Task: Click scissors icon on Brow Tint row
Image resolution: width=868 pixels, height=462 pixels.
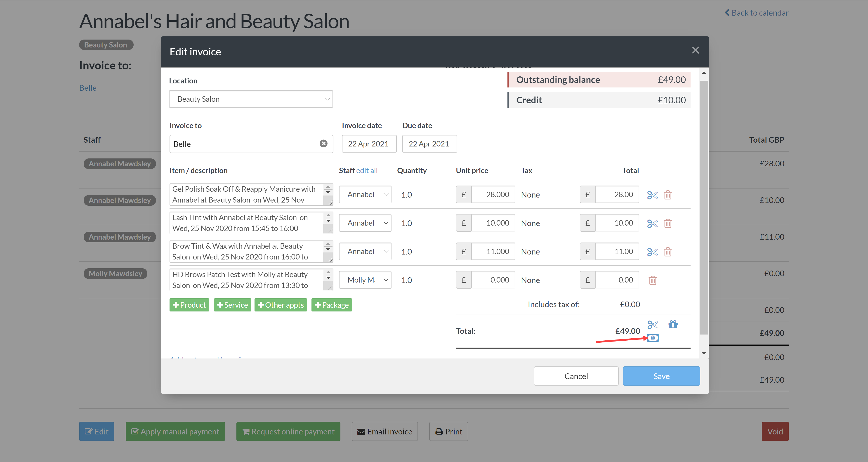Action: tap(652, 252)
